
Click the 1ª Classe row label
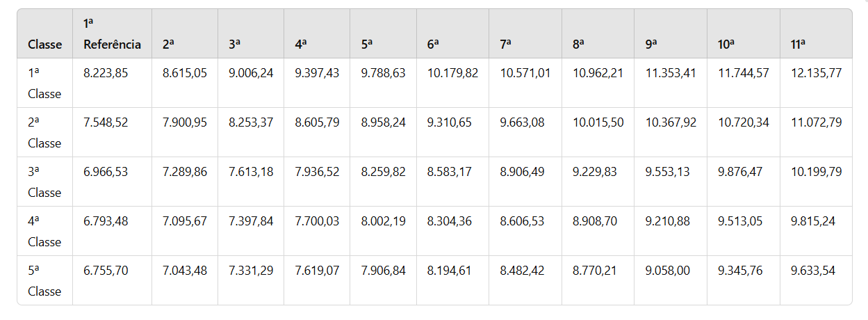coord(44,83)
